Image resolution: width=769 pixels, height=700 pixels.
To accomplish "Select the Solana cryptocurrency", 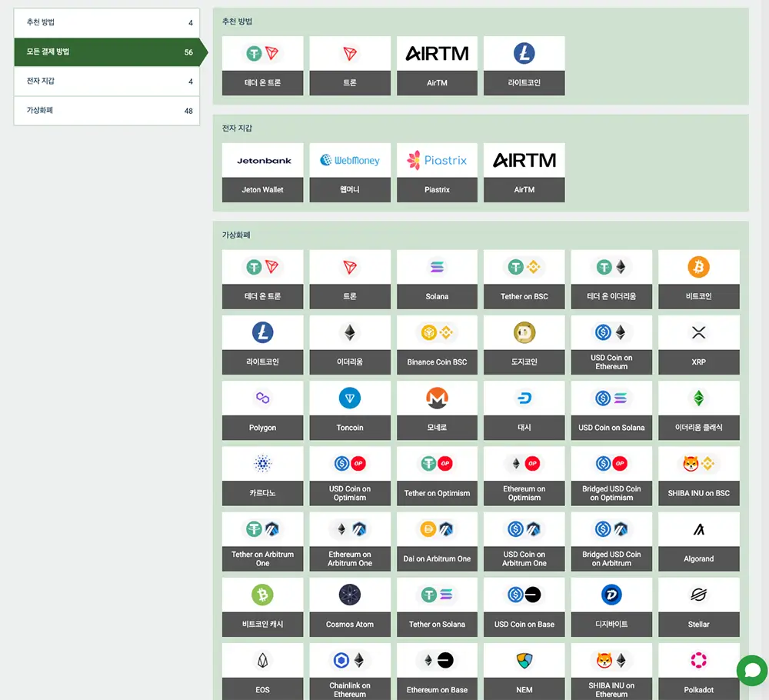I will (x=437, y=279).
